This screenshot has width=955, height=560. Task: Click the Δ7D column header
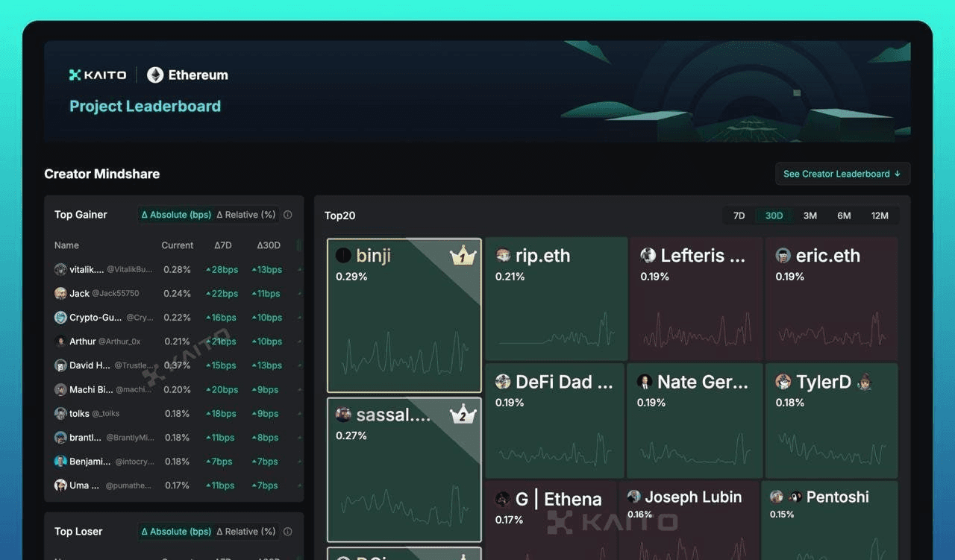(x=223, y=245)
